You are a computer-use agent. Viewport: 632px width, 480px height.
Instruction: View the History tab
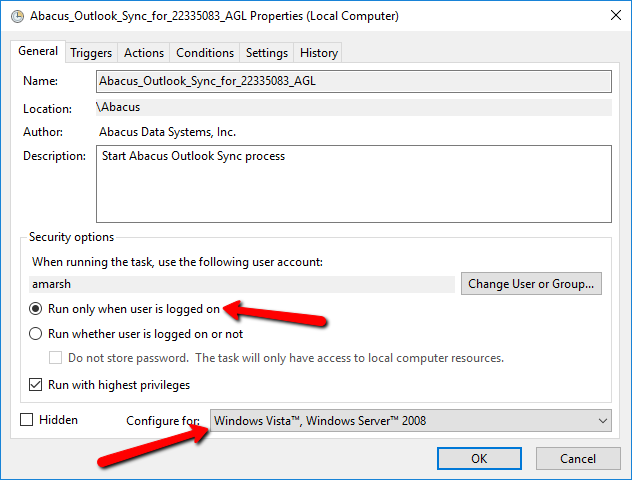coord(318,53)
